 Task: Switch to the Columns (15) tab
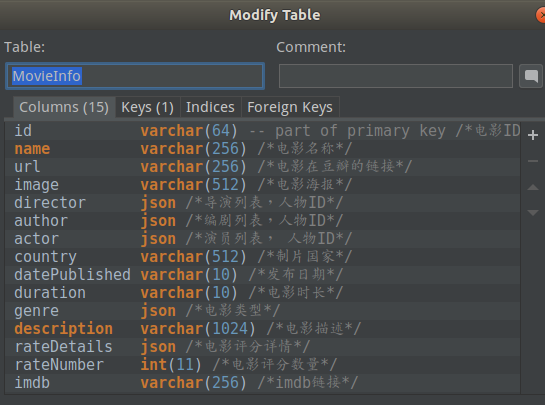click(x=64, y=107)
